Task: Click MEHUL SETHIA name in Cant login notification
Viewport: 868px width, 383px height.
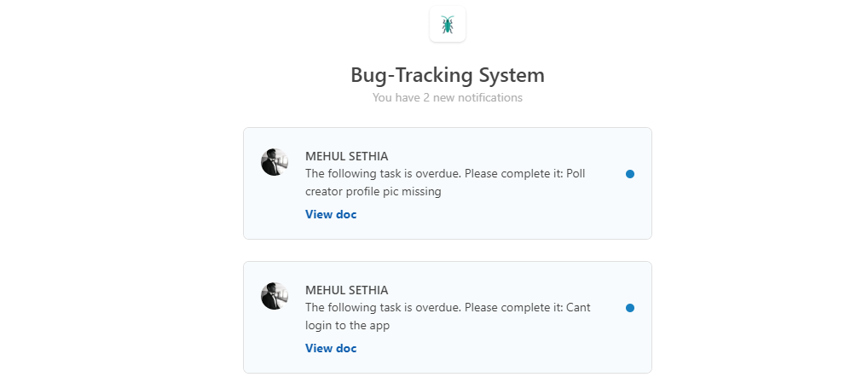Action: pos(346,290)
